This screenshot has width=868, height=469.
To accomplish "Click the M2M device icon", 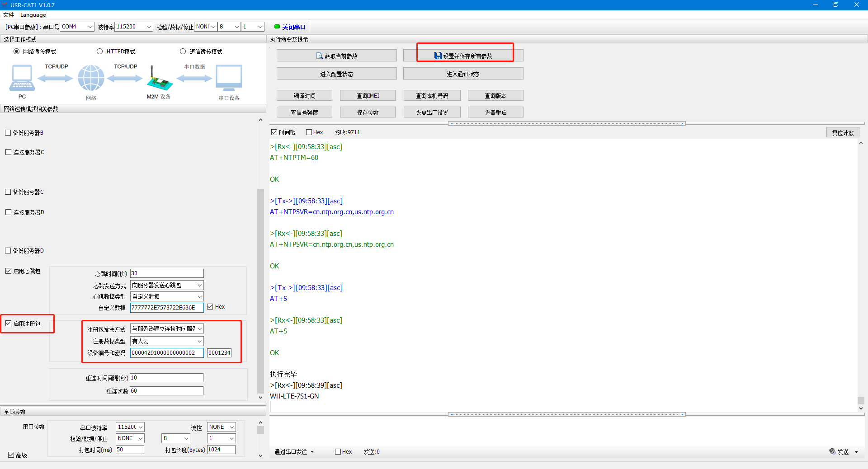I will 159,79.
